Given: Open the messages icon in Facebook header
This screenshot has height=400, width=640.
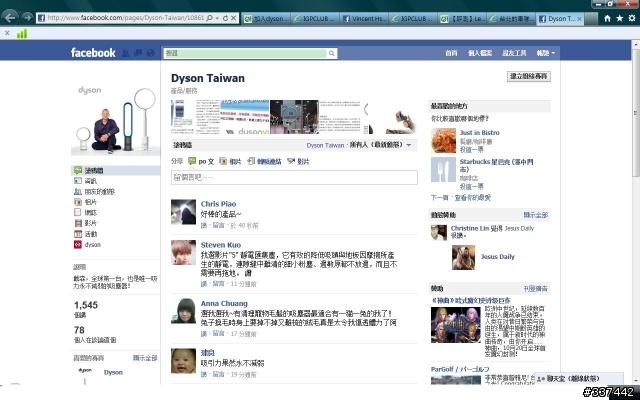Looking at the screenshot, I should point(138,53).
